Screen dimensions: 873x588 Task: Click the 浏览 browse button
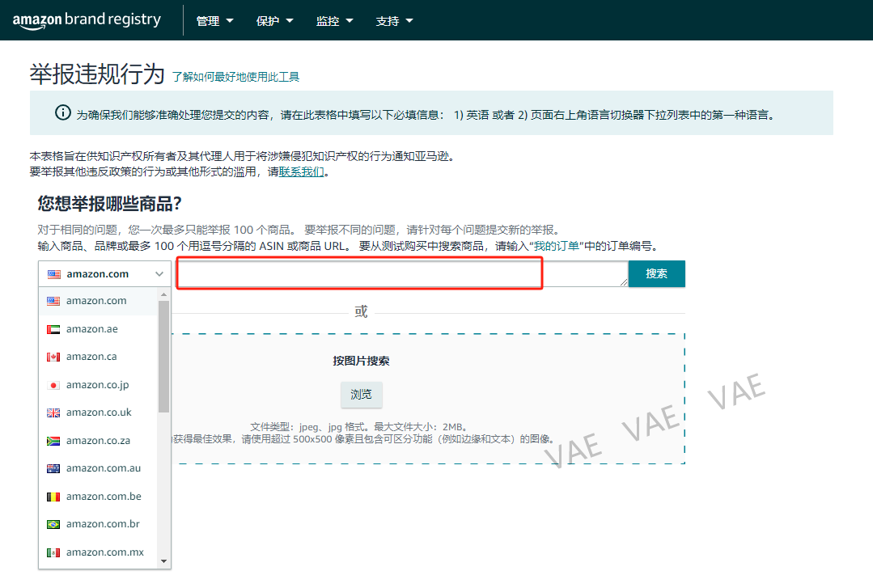click(x=362, y=394)
